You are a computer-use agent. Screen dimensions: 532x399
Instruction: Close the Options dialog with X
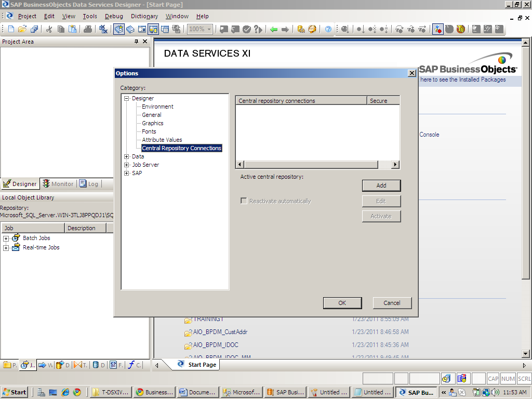412,73
